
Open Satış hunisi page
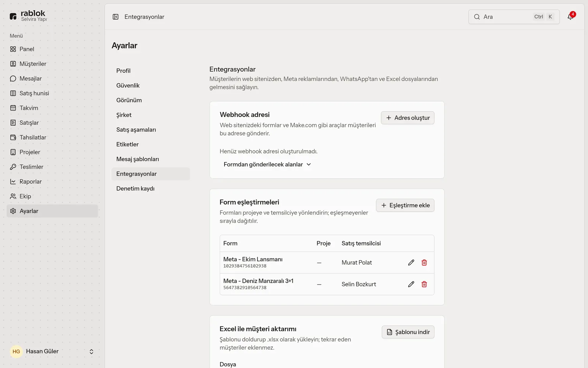(x=52, y=93)
